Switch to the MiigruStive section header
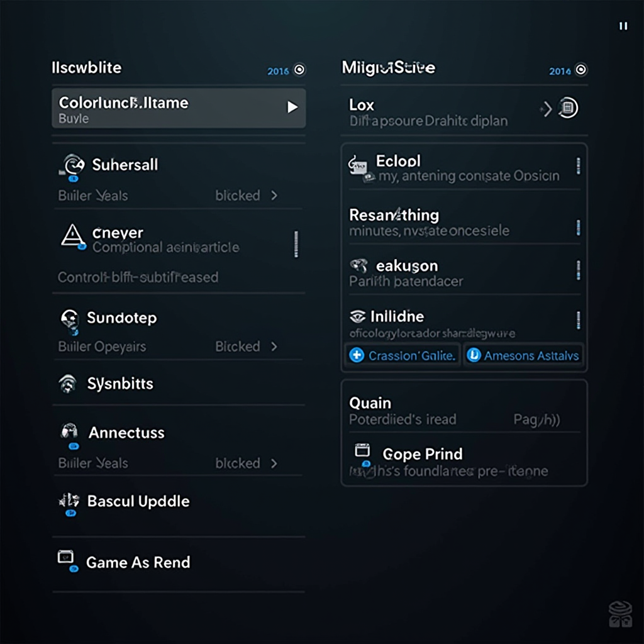 387,67
